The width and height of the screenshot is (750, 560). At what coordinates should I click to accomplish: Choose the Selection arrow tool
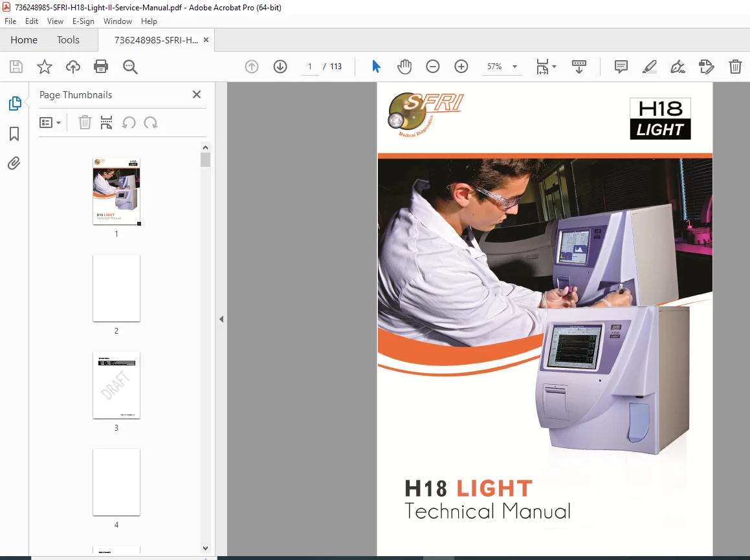(x=376, y=67)
